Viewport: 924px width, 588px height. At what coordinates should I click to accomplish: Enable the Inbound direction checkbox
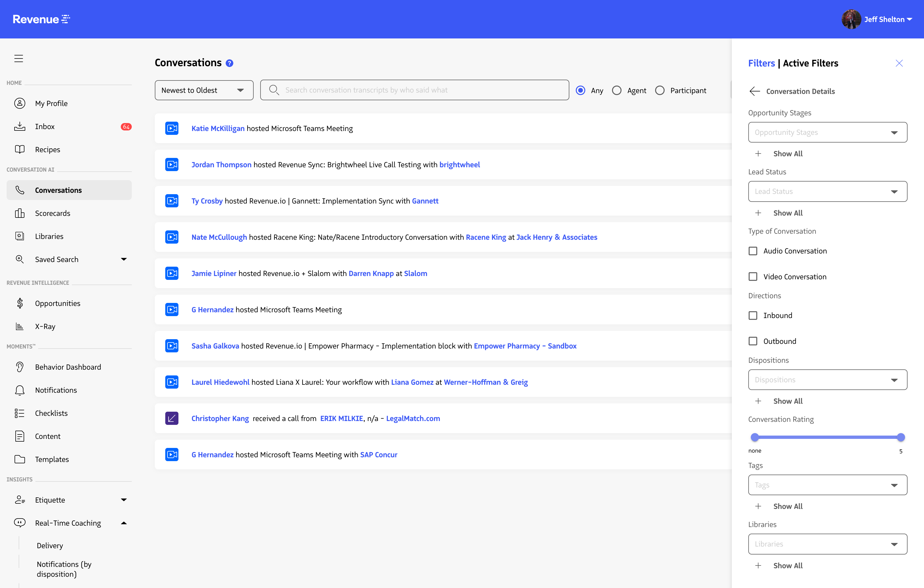point(753,316)
